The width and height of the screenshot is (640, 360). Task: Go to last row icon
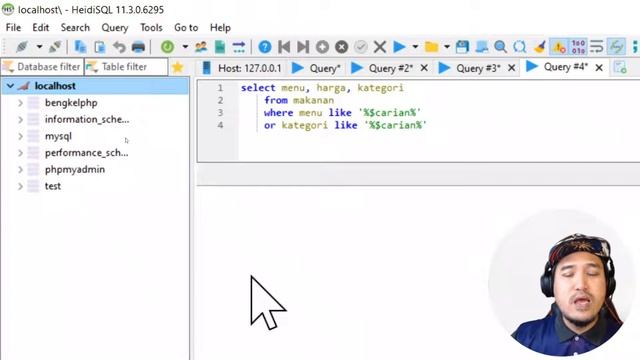click(x=303, y=47)
